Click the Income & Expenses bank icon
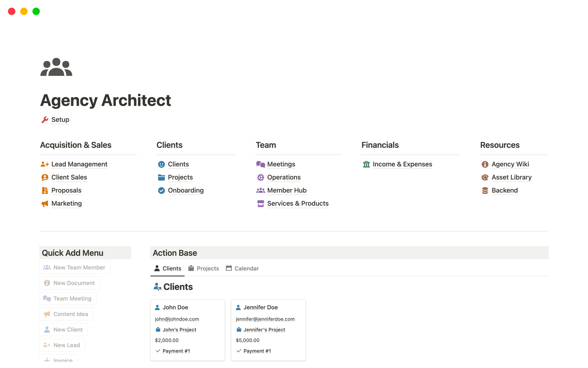Screen dimensions: 588x368 pyautogui.click(x=366, y=164)
